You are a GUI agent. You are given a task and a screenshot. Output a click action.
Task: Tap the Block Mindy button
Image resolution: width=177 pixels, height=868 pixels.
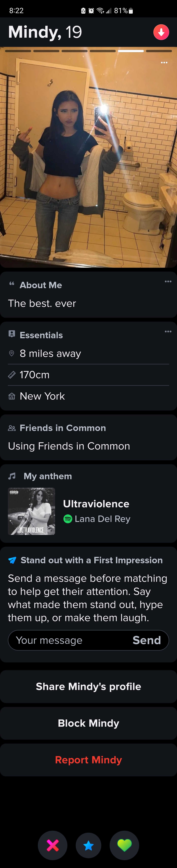[88, 723]
